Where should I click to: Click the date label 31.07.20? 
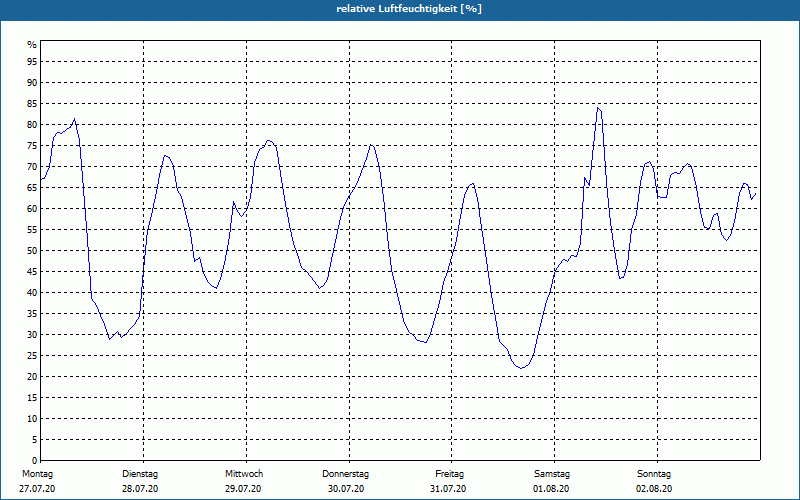pyautogui.click(x=448, y=489)
